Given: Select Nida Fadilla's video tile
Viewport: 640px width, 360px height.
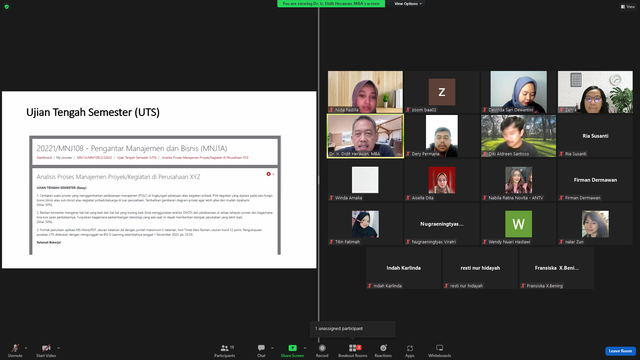Looking at the screenshot, I should click(x=365, y=92).
